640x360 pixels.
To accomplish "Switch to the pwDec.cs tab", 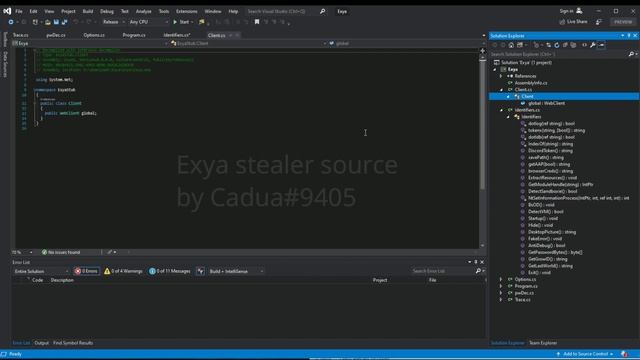I will click(x=56, y=35).
